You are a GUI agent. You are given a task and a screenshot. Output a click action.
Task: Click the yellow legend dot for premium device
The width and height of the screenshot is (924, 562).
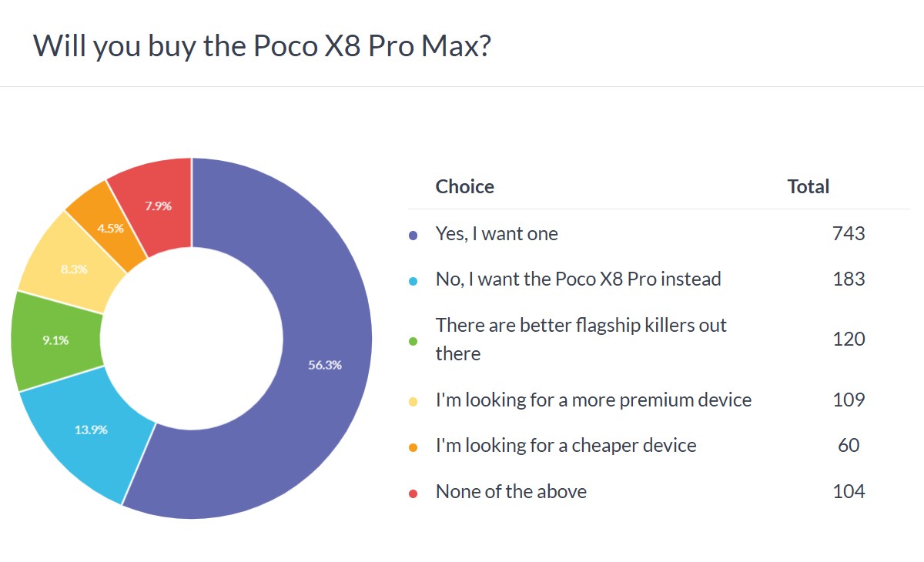(413, 401)
